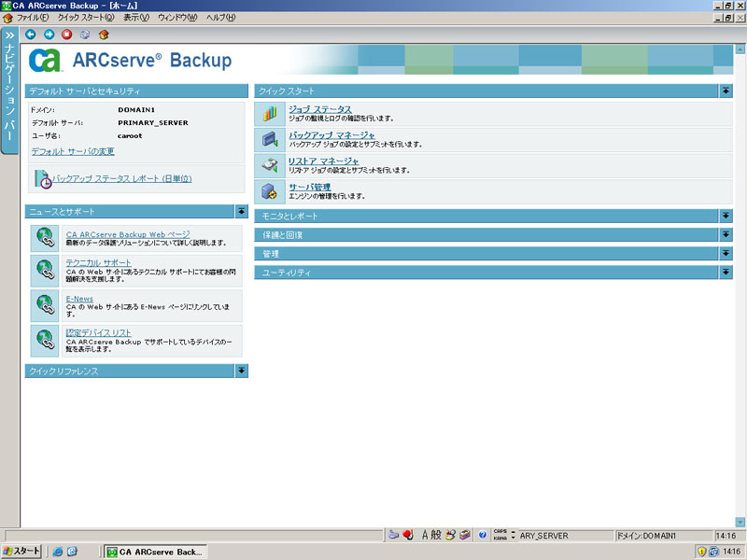Click the デフォルト サーバの変更 link
The image size is (747, 560).
point(73,151)
